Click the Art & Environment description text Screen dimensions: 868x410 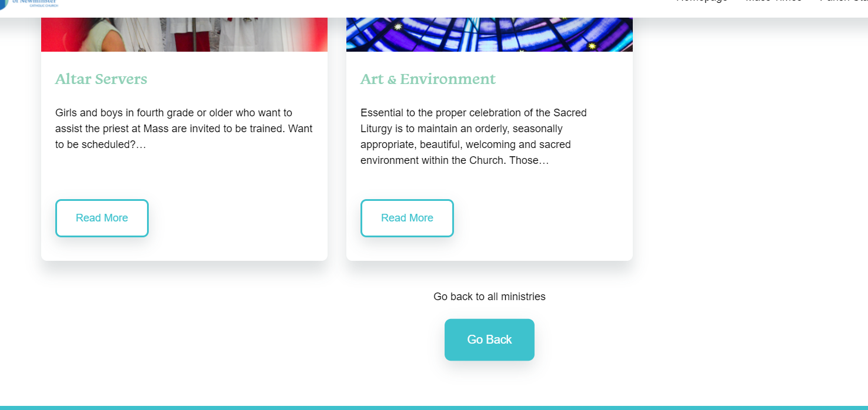(x=473, y=136)
